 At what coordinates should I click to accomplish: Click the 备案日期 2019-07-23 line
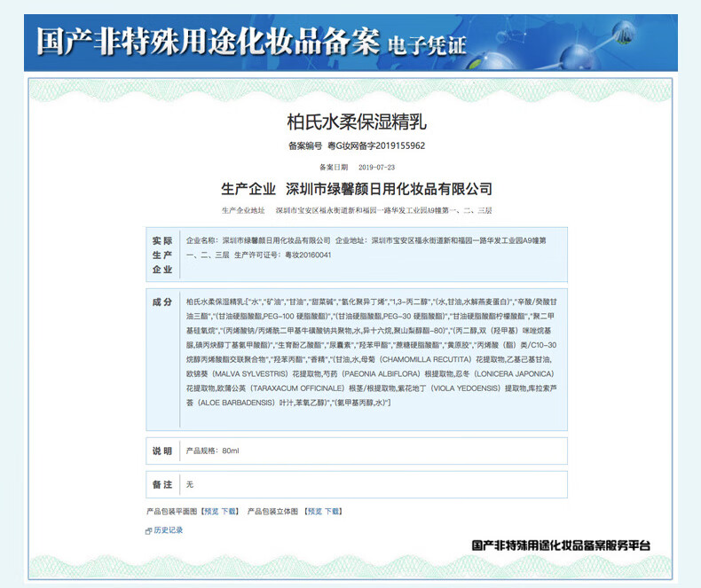[x=350, y=167]
